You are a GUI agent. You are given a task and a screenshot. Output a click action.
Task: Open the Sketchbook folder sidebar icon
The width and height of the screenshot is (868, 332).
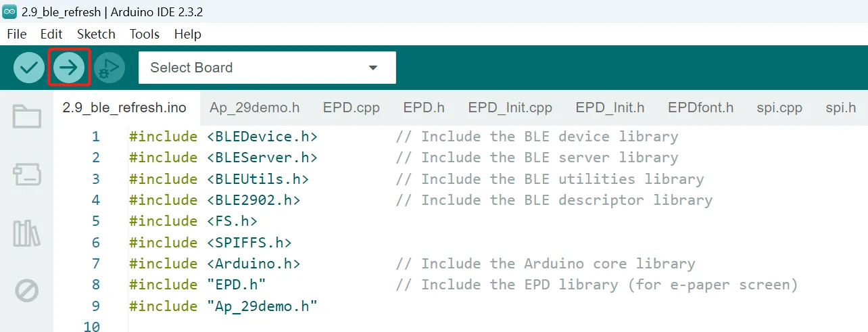click(27, 117)
